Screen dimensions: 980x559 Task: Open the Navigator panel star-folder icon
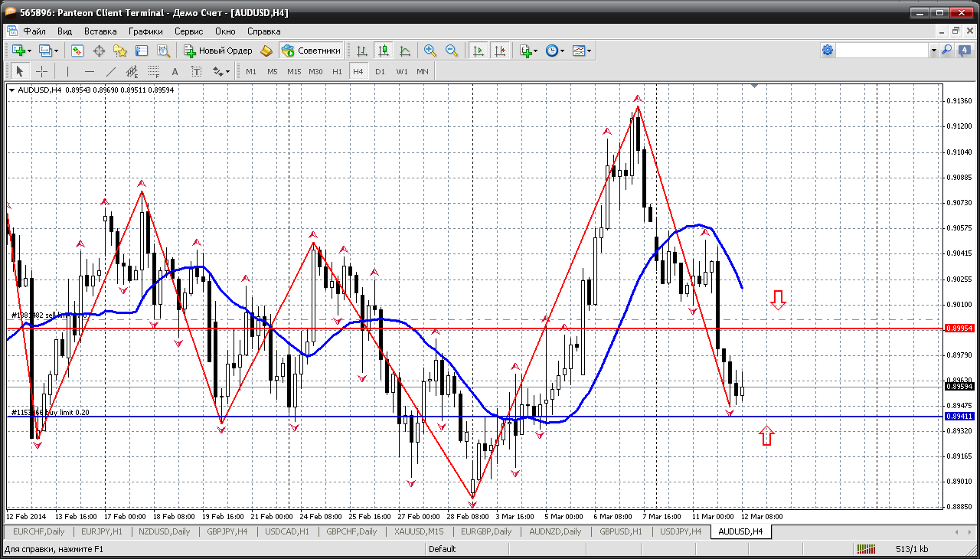pos(120,51)
